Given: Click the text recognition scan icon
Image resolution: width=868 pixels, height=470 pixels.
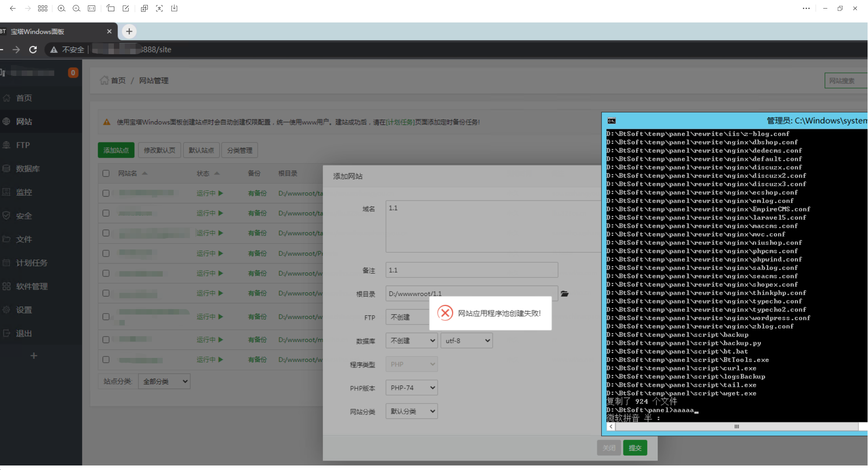Looking at the screenshot, I should 159,8.
